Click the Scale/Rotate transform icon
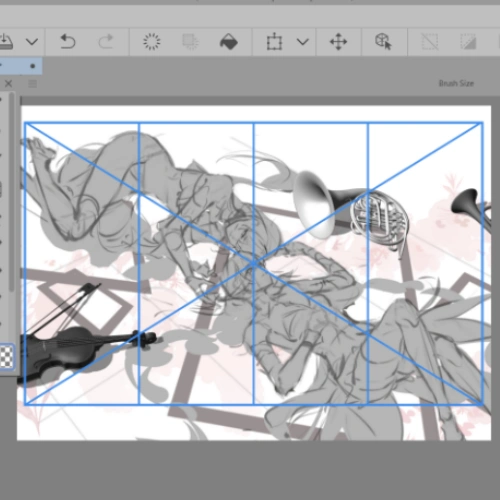Image resolution: width=500 pixels, height=500 pixels. pos(274,42)
